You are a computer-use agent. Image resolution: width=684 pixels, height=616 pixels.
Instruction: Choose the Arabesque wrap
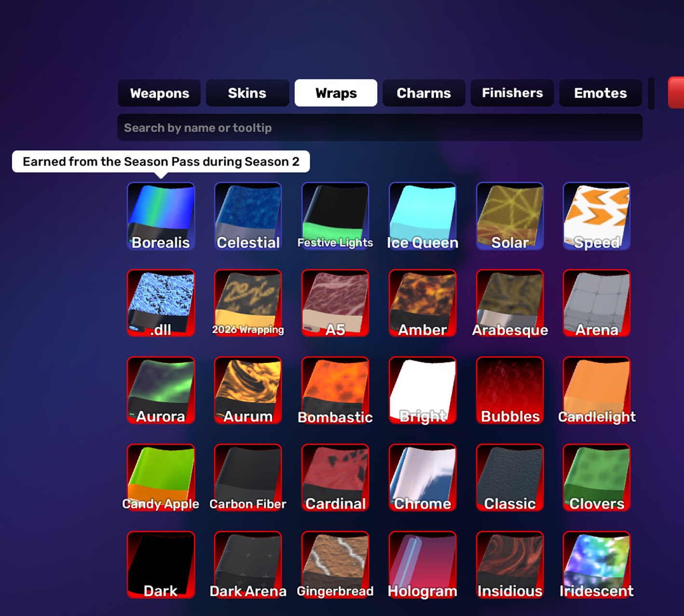point(510,303)
